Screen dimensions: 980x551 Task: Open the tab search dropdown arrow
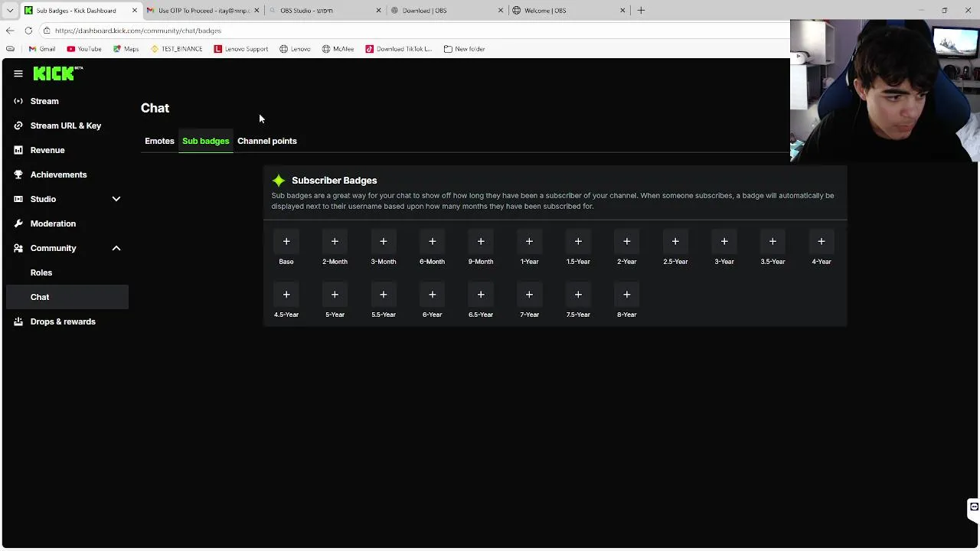coord(10,10)
